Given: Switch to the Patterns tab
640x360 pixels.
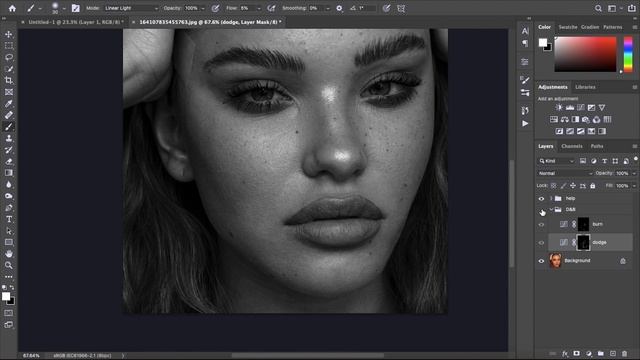Looking at the screenshot, I should 613,27.
